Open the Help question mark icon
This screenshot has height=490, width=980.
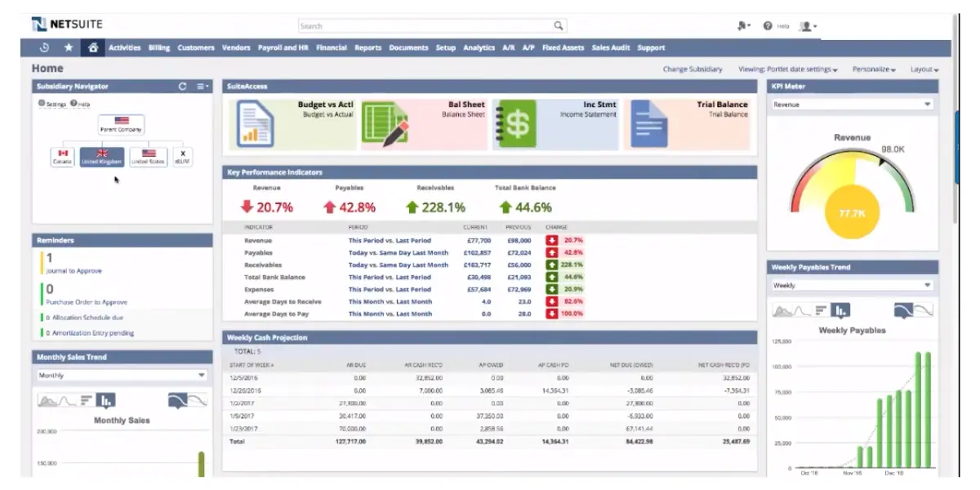click(768, 26)
